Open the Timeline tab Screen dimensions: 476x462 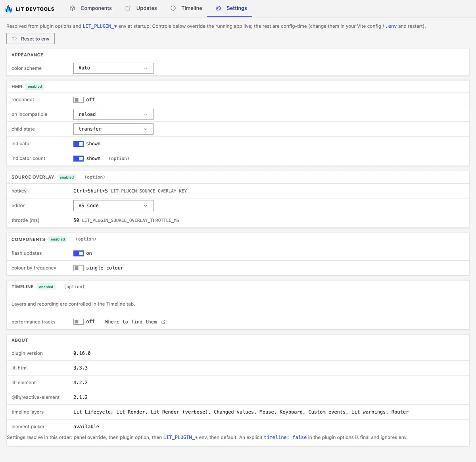click(x=186, y=8)
